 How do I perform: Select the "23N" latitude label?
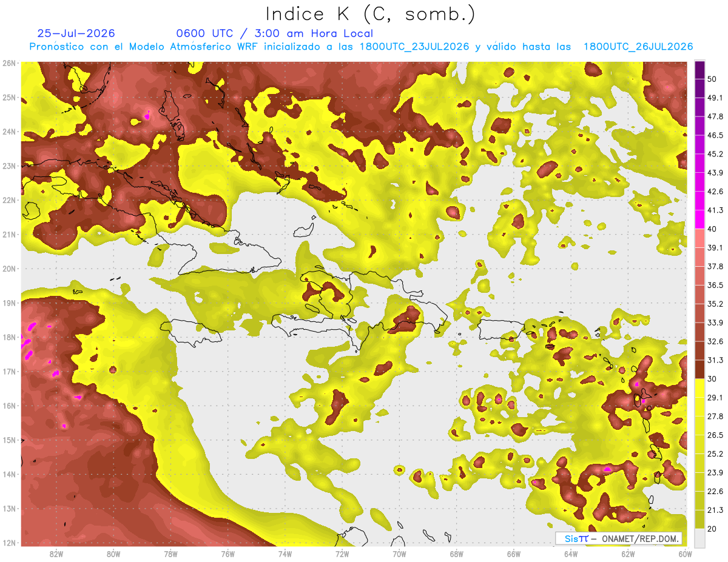tap(9, 166)
